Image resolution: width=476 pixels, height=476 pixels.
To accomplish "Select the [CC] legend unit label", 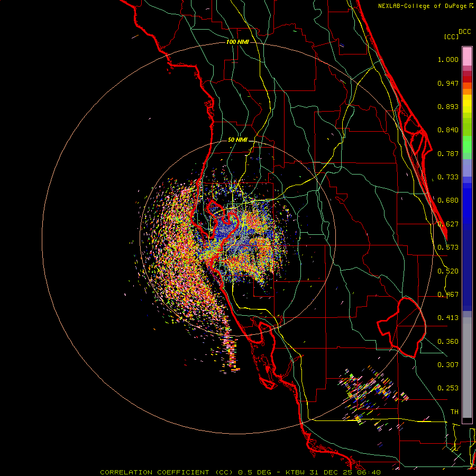I will (452, 36).
